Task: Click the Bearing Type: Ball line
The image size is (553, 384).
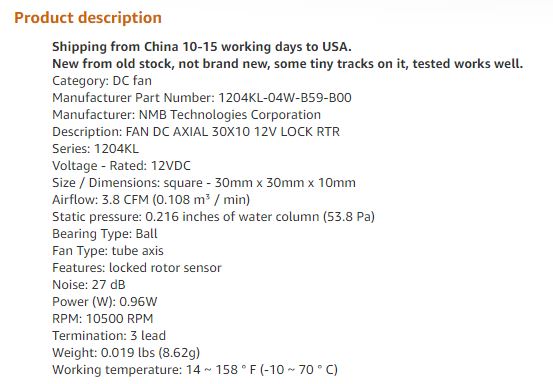Action: tap(105, 233)
